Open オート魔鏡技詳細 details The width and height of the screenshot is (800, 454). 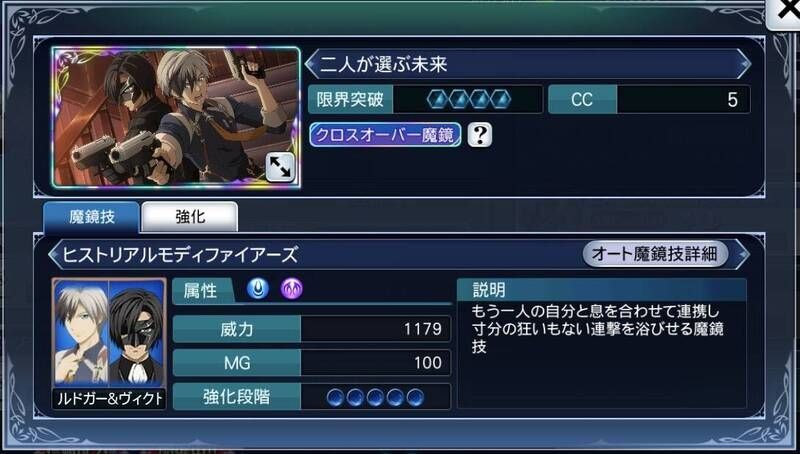coord(655,254)
